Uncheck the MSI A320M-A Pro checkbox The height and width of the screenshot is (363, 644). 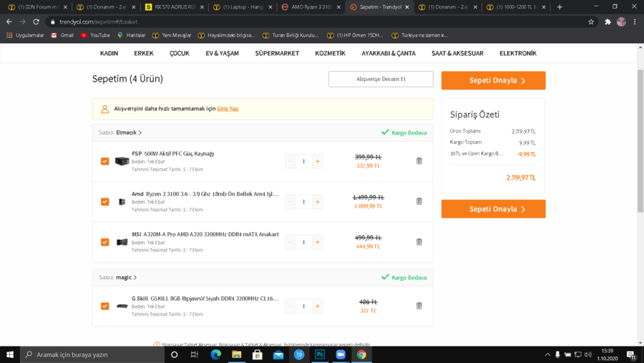[x=104, y=242]
